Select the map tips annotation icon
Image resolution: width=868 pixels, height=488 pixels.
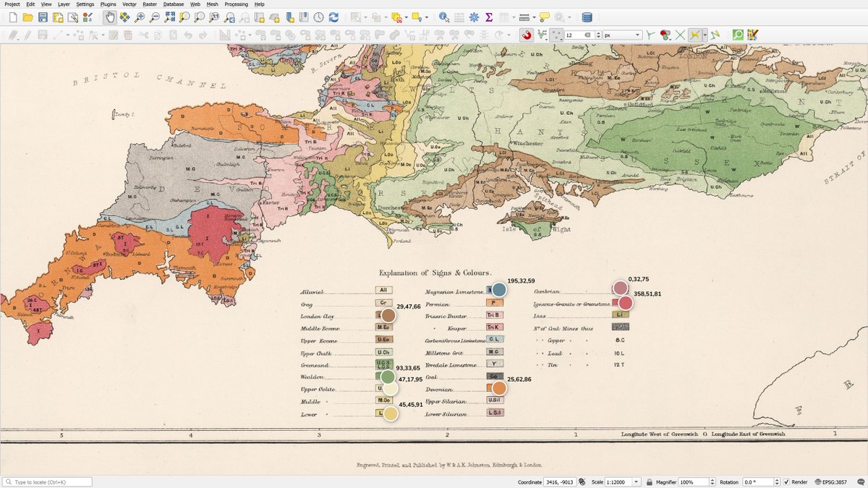544,17
